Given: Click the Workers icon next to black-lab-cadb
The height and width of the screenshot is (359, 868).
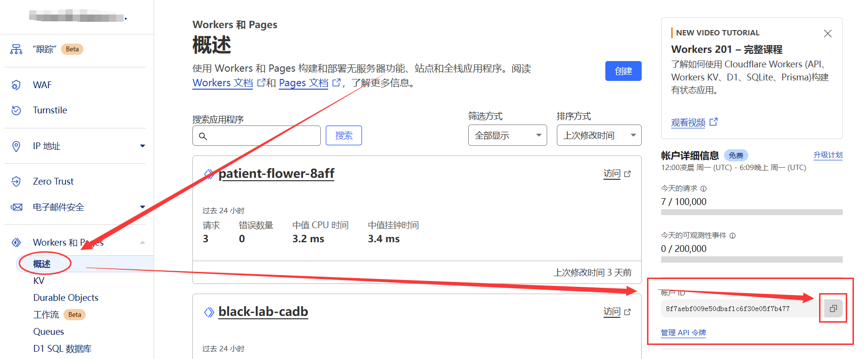Looking at the screenshot, I should pyautogui.click(x=209, y=312).
